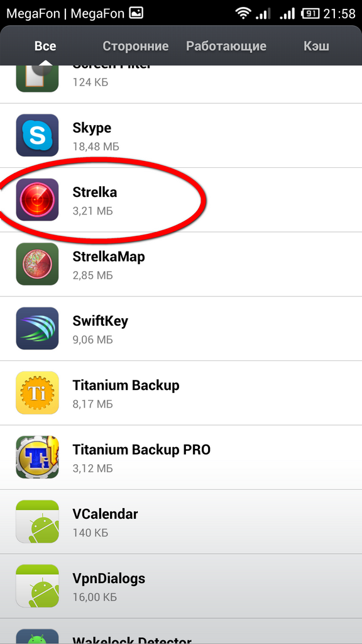Viewport: 362px width, 644px height.
Task: Tap the SwiftKey keyboard icon
Action: 37,328
